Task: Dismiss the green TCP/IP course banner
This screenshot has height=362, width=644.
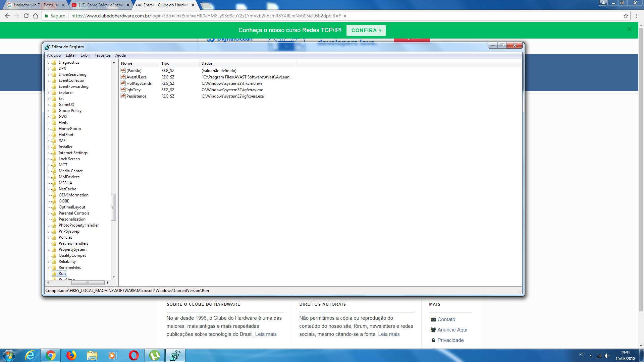Action: coord(630,29)
